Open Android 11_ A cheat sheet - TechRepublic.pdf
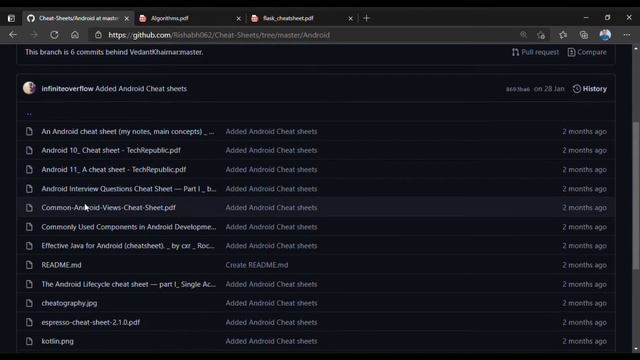Viewport: 640px width, 360px height. 113,169
